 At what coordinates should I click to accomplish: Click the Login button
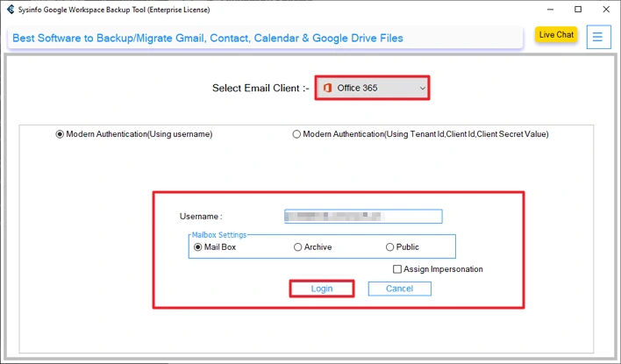[x=322, y=289]
